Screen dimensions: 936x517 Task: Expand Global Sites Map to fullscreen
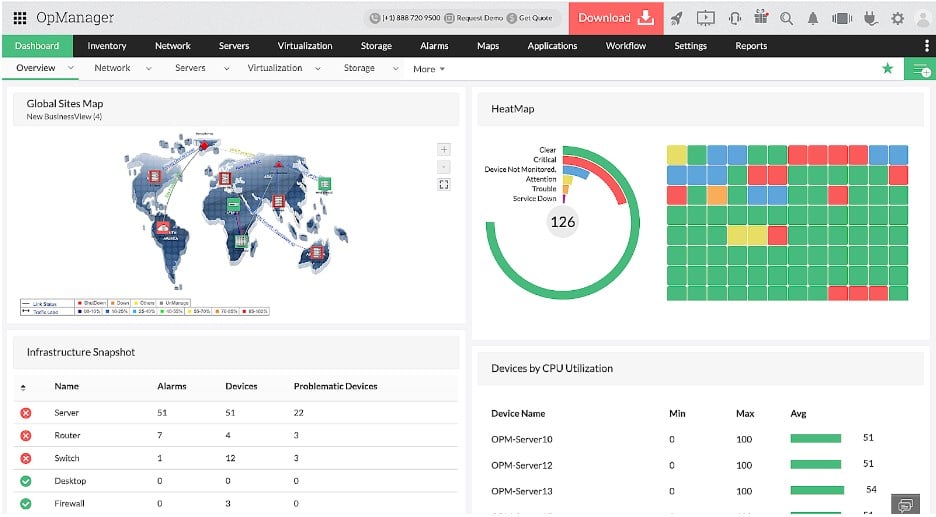pos(444,184)
